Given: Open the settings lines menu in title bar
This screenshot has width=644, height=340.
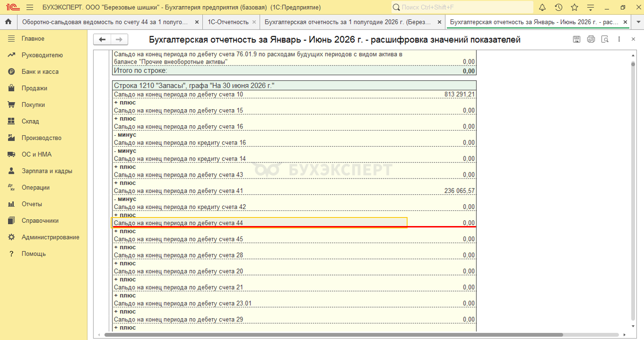Looking at the screenshot, I should pyautogui.click(x=590, y=7).
